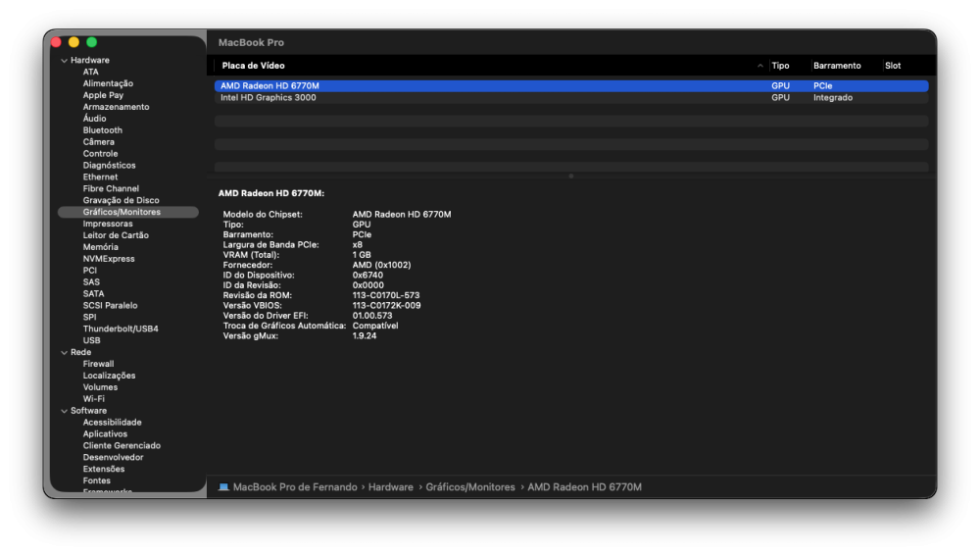Sort by Placa de Vídeo column
Viewport: 980px width, 556px height.
(253, 66)
